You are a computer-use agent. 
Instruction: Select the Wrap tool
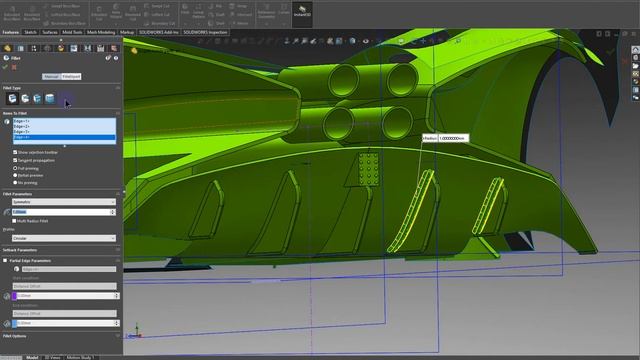[x=238, y=6]
